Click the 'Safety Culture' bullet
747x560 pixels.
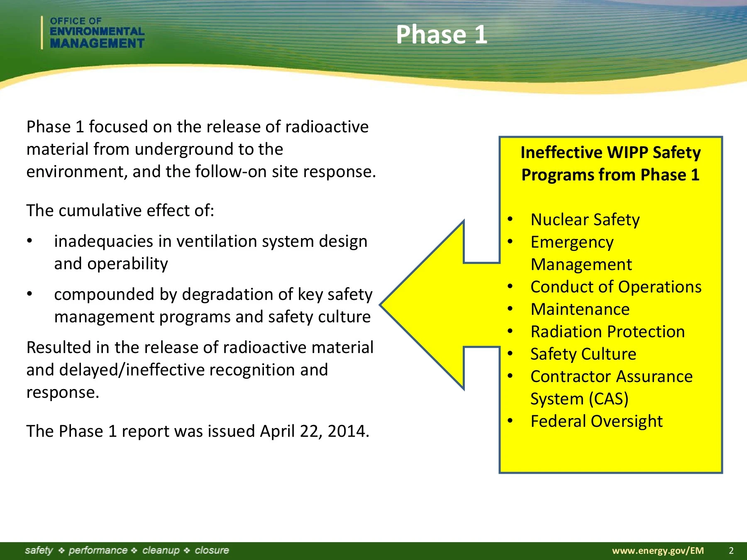point(583,354)
